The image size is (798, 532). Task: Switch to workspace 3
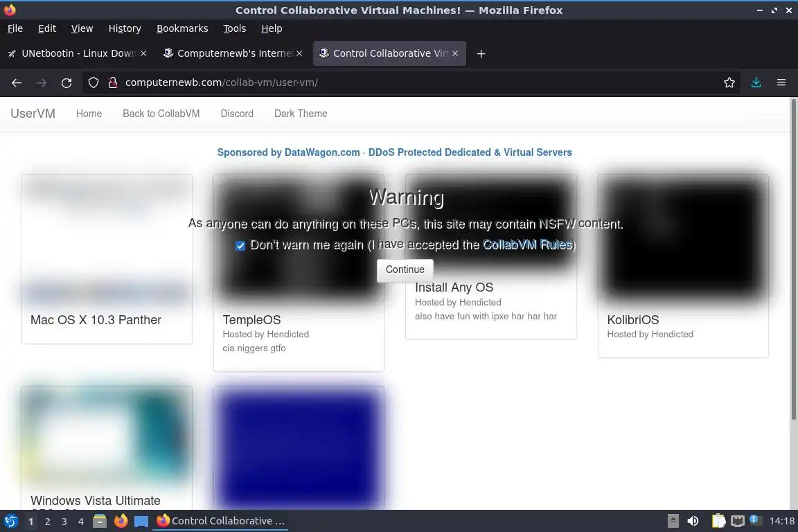point(64,522)
